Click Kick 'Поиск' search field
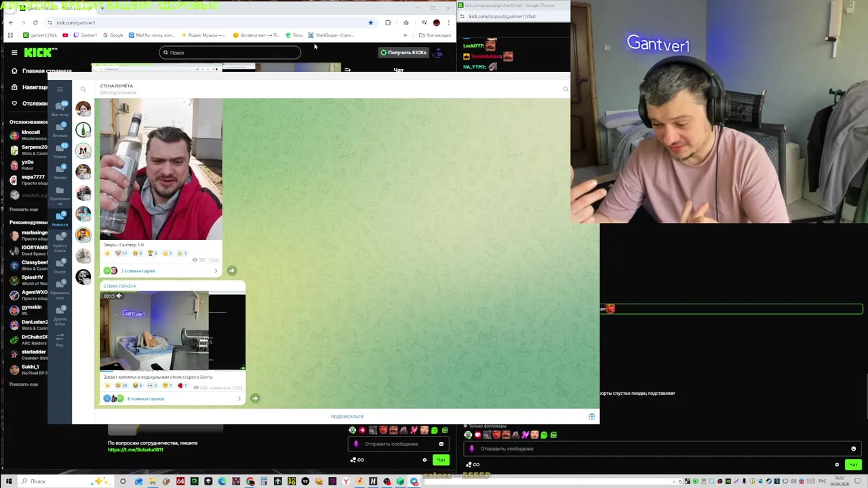The height and width of the screenshot is (488, 868). pos(231,52)
